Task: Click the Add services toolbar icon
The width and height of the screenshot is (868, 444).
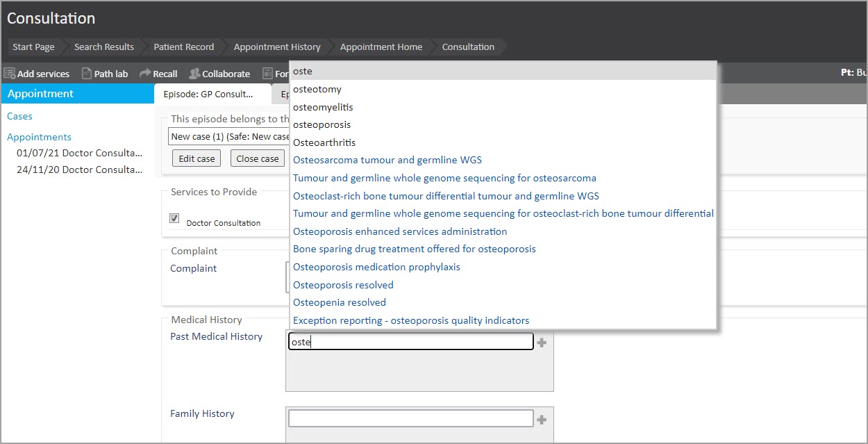Action: point(10,74)
